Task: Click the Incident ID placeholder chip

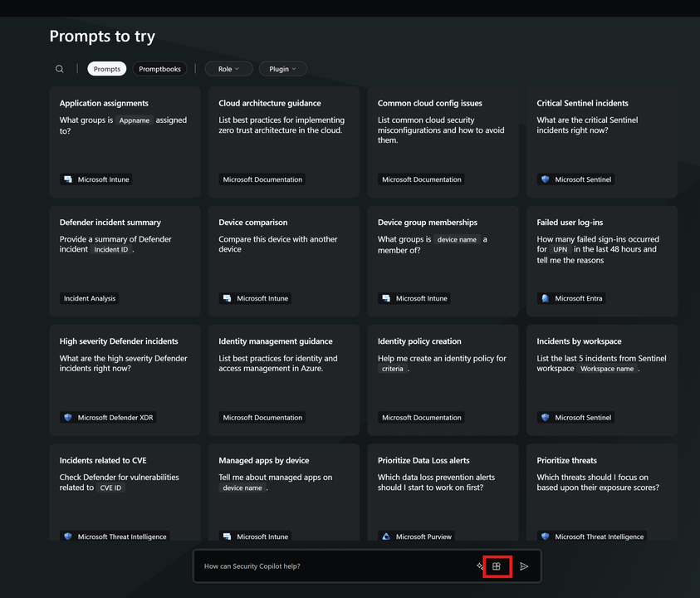Action: pos(110,250)
